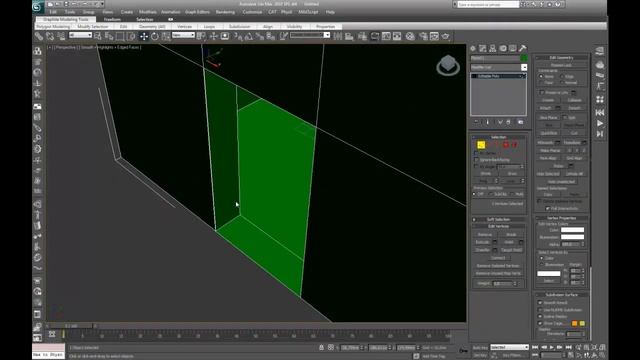Click the Select by Name toolbar icon
The width and height of the screenshot is (640, 360).
coord(109,36)
